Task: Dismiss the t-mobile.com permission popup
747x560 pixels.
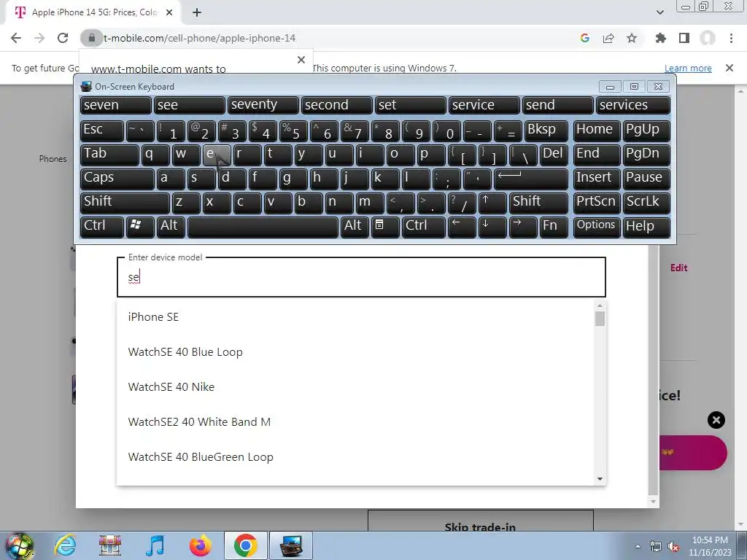Action: tap(301, 60)
